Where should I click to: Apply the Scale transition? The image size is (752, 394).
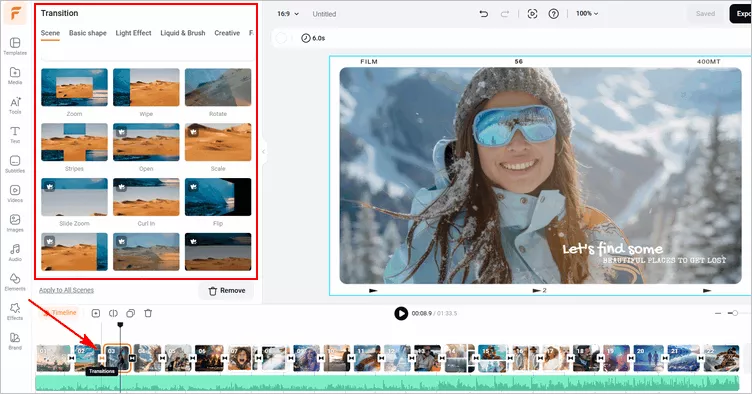coord(218,142)
